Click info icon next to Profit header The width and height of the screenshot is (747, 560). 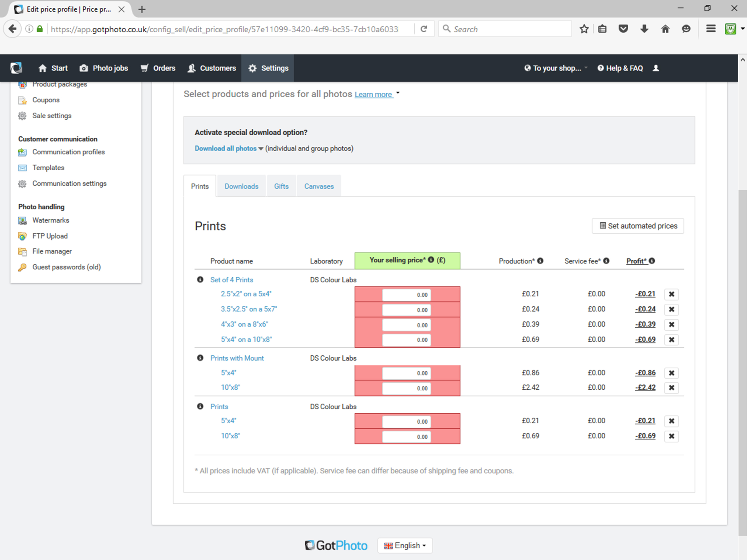652,261
